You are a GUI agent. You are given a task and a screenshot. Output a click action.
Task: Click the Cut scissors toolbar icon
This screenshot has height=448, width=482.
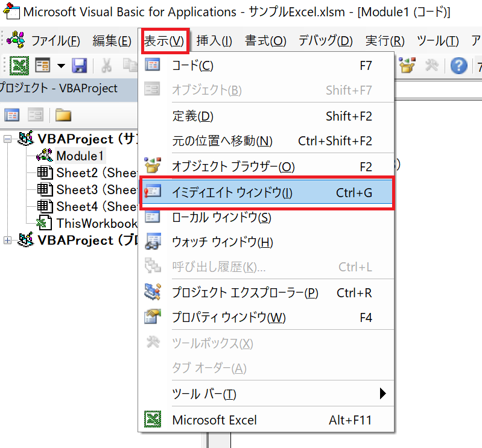107,65
